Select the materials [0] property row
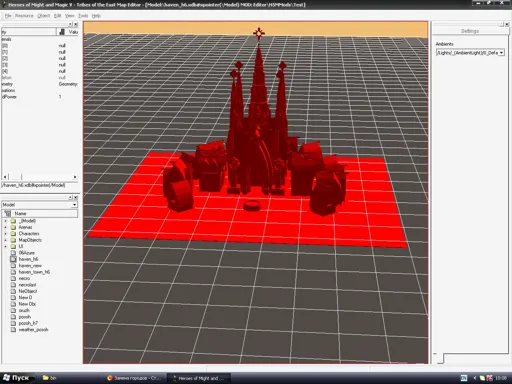The width and height of the screenshot is (512, 384). tap(39, 45)
